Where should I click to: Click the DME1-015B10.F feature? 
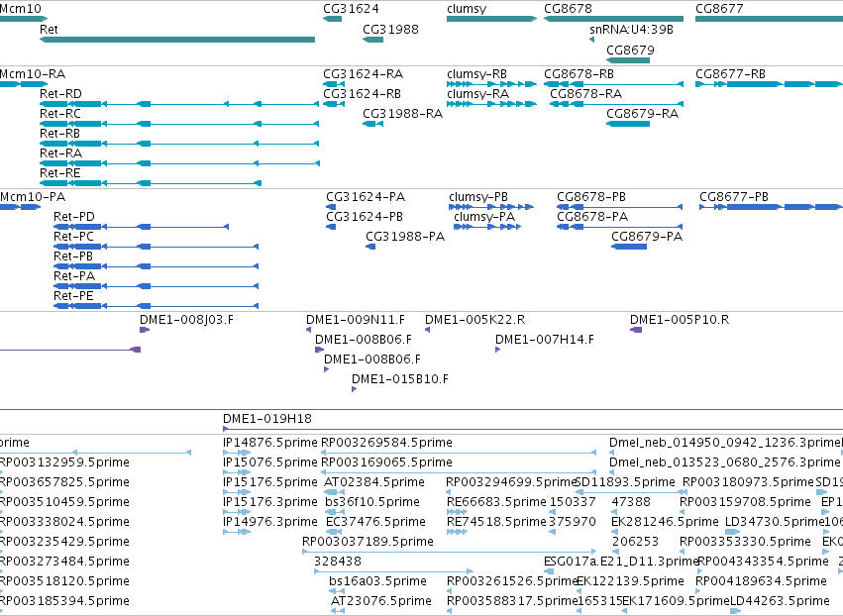pos(355,389)
